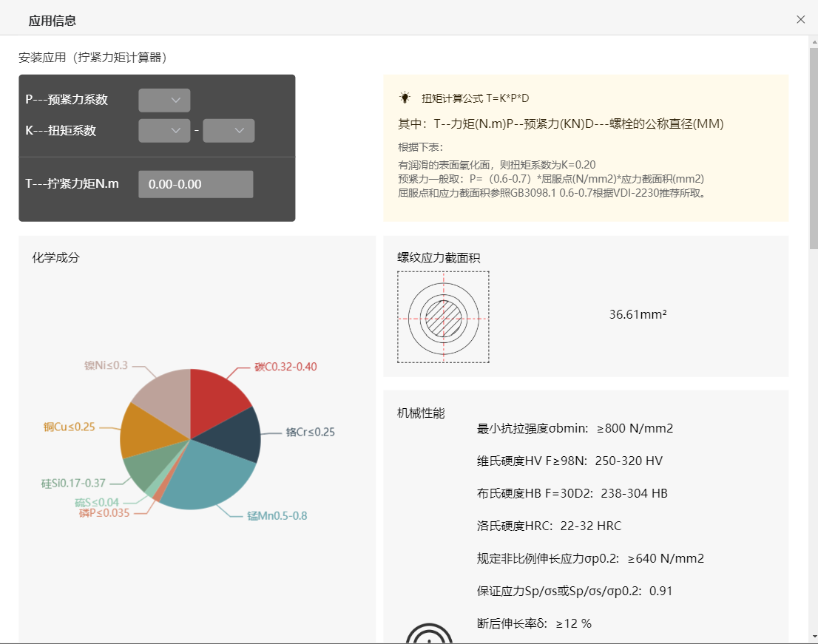Click the 硫S≤0.04 chart label
This screenshot has height=644, width=818.
[x=97, y=502]
